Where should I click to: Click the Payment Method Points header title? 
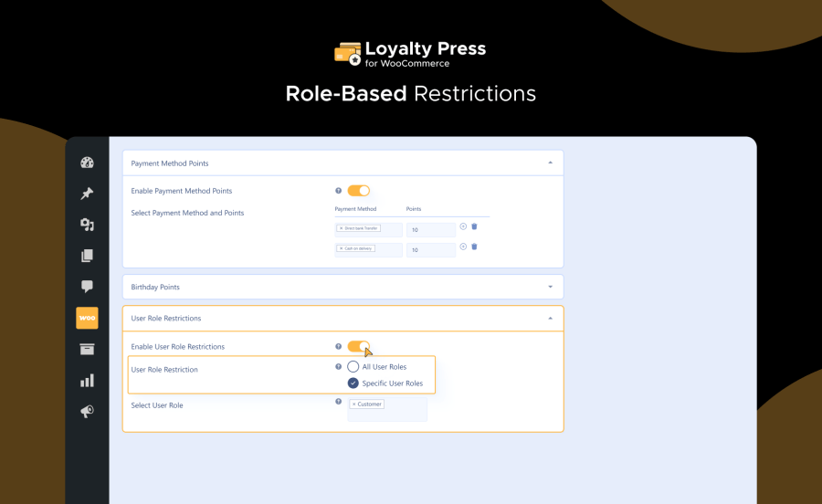point(169,163)
